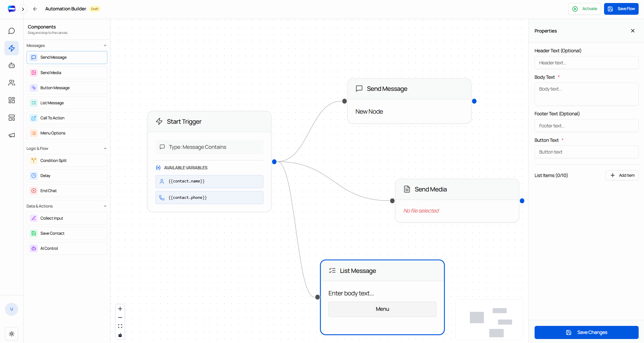Viewport: 644px width, 343px height.
Task: Toggle the light/dark theme sun icon
Action: (x=11, y=334)
